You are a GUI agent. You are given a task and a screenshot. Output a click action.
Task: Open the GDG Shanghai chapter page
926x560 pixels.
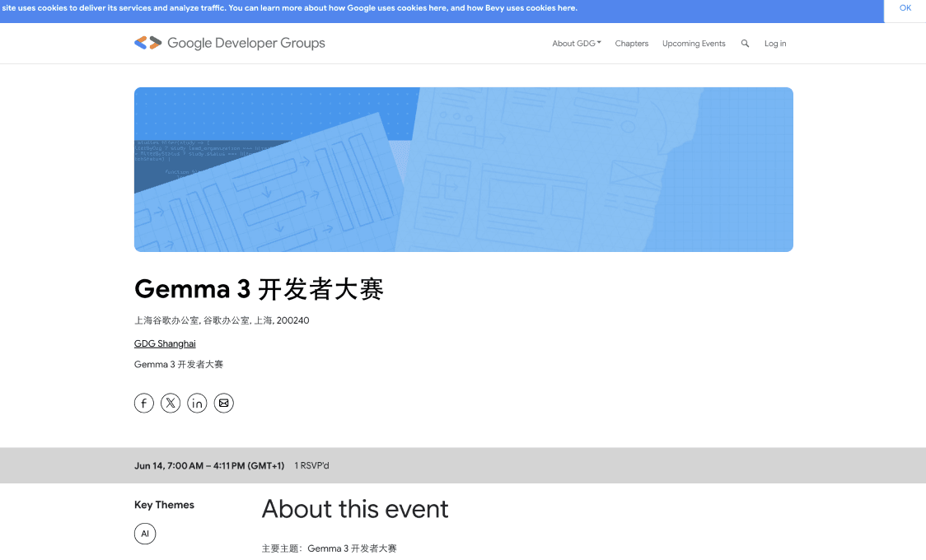point(164,343)
